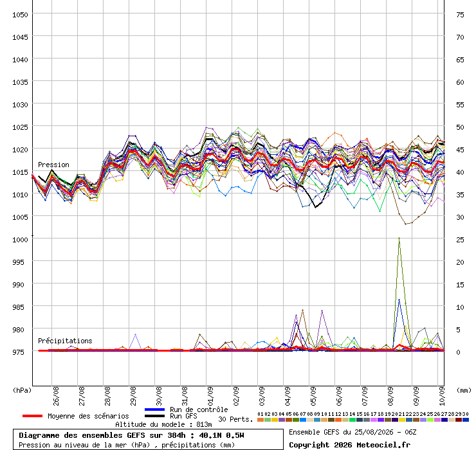Screen dimensions: 476x450
Task: Click the 1025 pressure axis value
Action: [x=20, y=127]
